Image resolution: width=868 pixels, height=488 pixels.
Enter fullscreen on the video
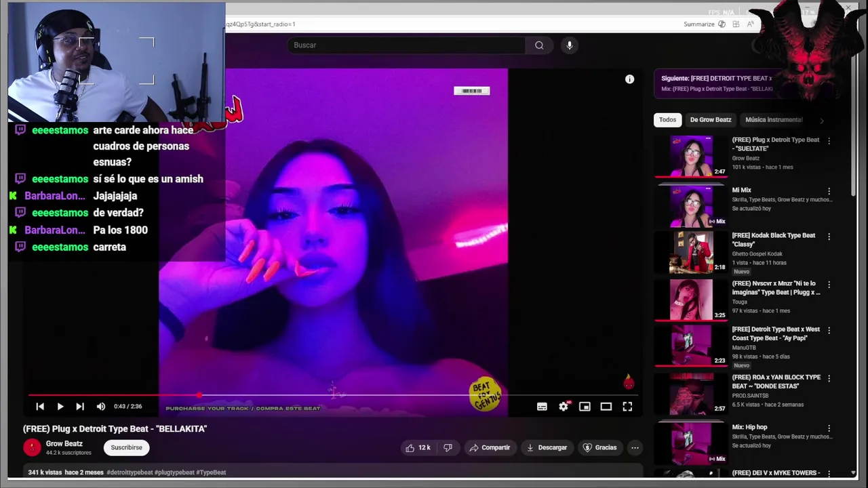pos(627,407)
